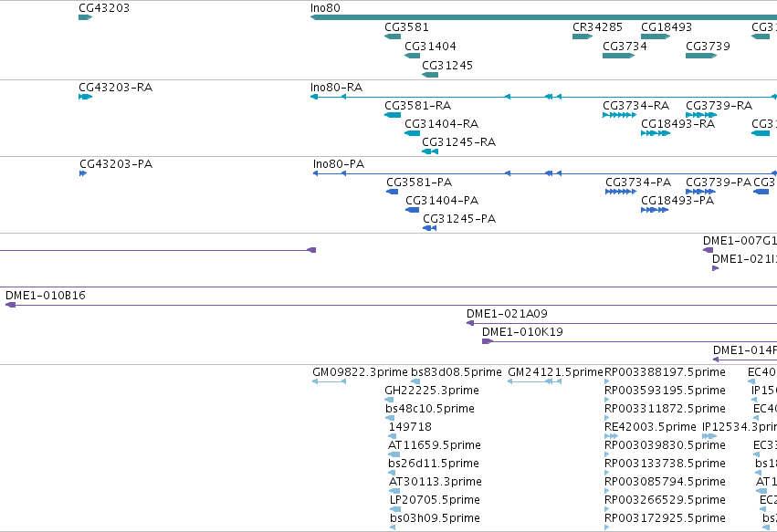Click the CG43203-PA protein label
The height and width of the screenshot is (532, 777).
click(117, 164)
